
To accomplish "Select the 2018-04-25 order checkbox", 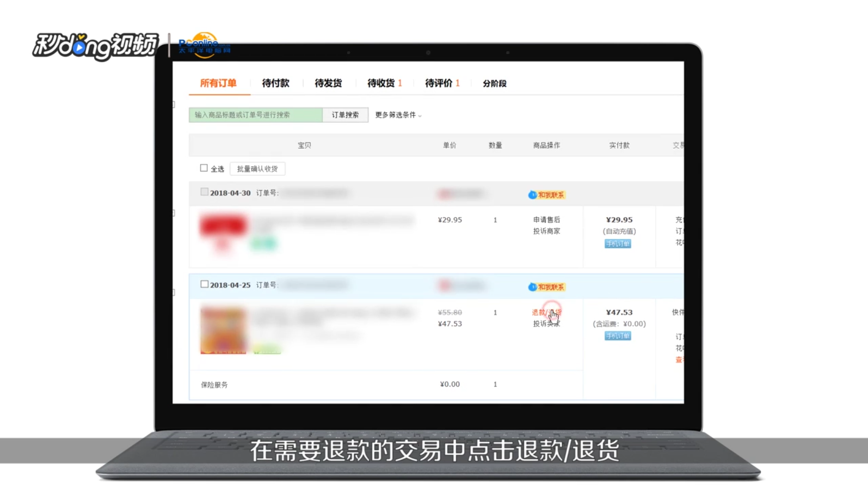I will click(204, 284).
